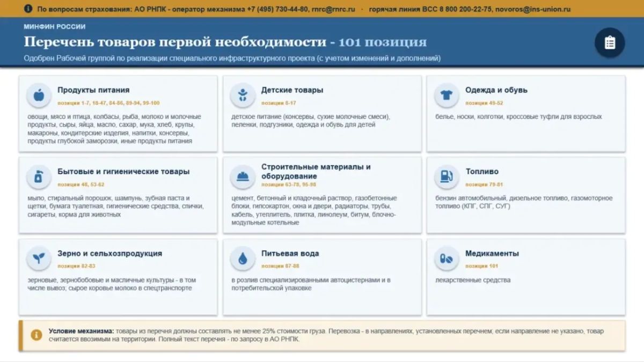Click 'позиции 79-81' label
The width and height of the screenshot is (644, 362).
(x=484, y=184)
